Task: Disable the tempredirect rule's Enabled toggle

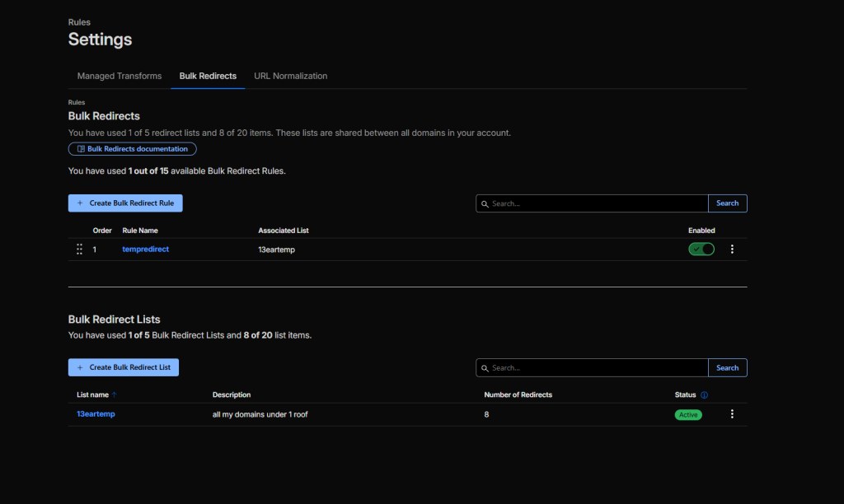Action: pyautogui.click(x=701, y=250)
